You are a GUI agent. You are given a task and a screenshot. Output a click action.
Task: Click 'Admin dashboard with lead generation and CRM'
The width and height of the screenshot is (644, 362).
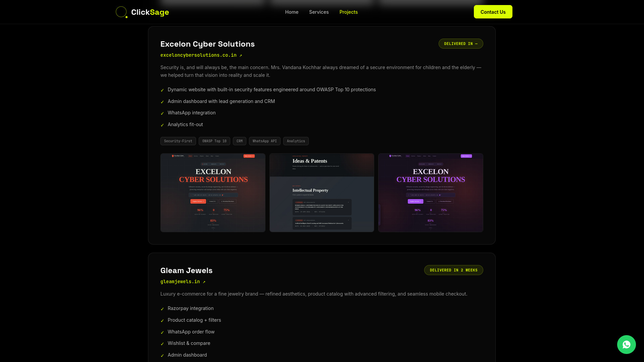221,101
